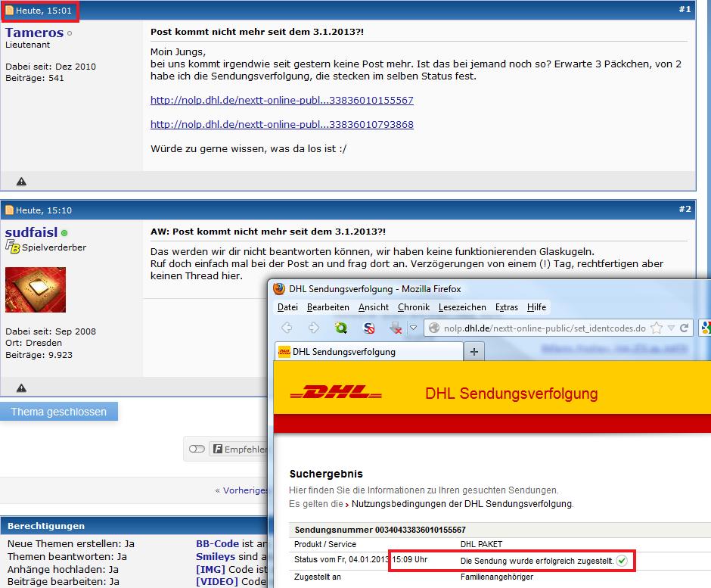Click the NoScript S icon in toolbar
The image size is (711, 588).
(368, 328)
